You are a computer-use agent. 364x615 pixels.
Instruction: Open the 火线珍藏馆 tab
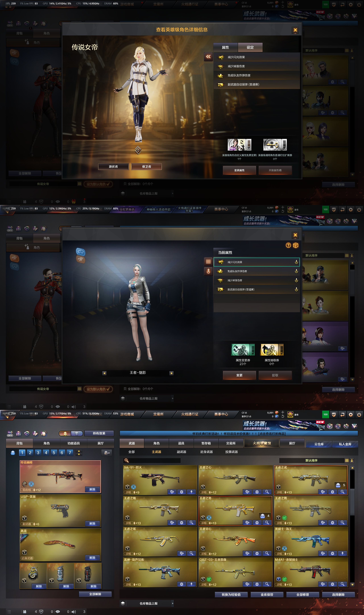(262, 443)
